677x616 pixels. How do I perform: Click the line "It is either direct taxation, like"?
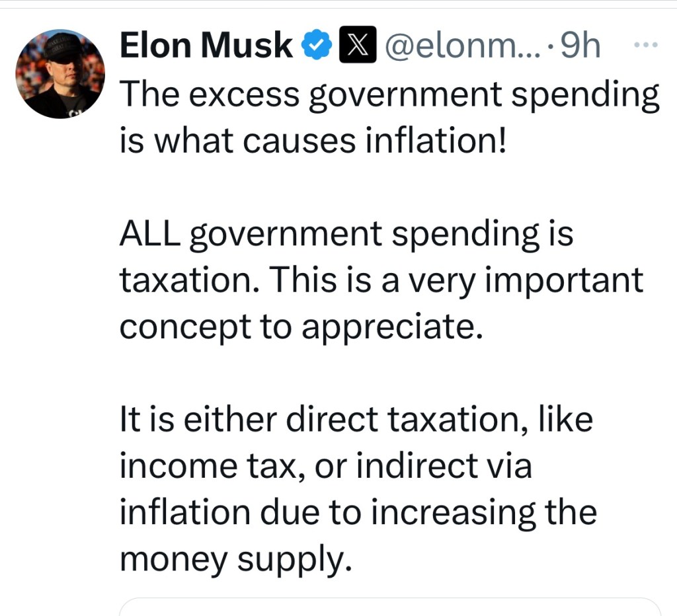356,420
